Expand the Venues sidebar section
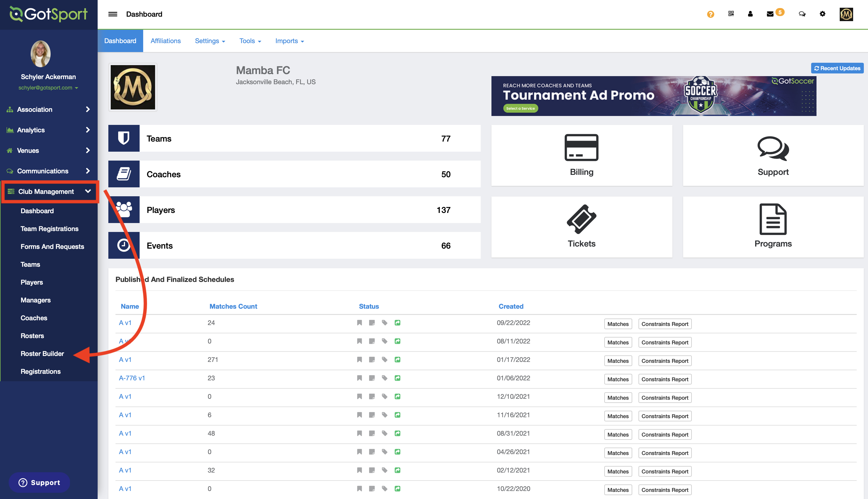 (49, 150)
